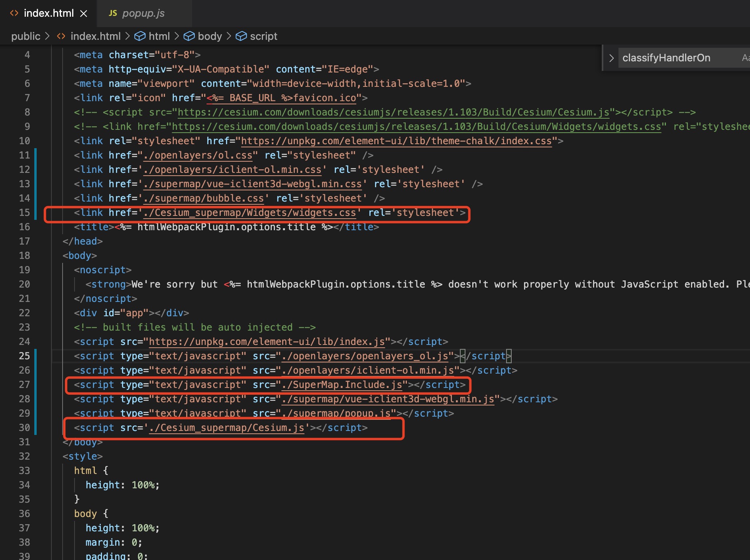This screenshot has width=750, height=560.
Task: Follow the ./openlayers/iclient-ol.min.css link
Action: pos(232,170)
